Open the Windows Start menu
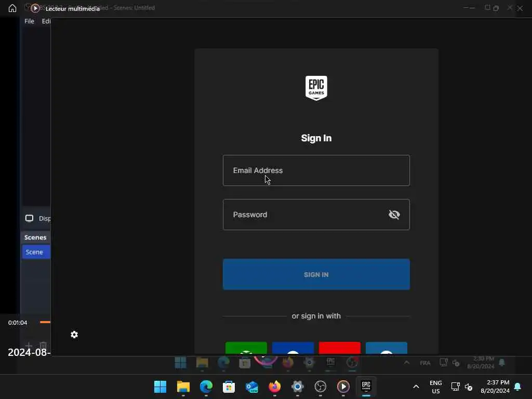This screenshot has width=532, height=399. (x=160, y=387)
